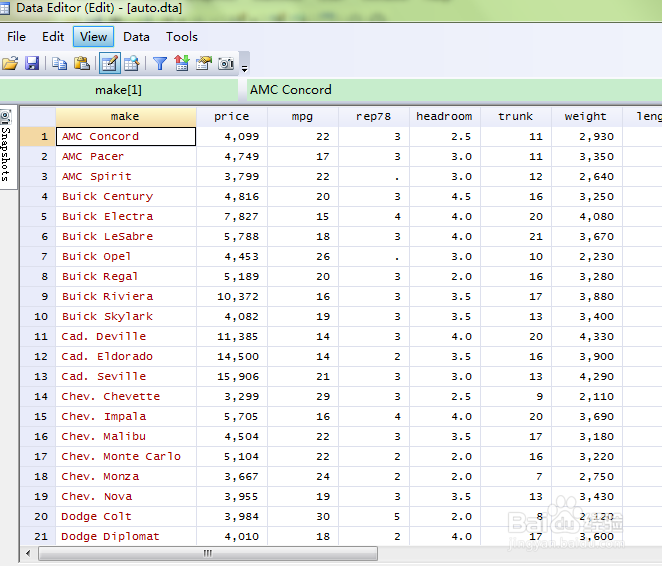
Task: Click the AMC Concord make cell
Action: [126, 137]
